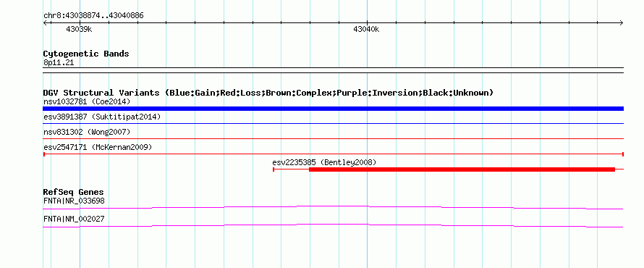Select the RefSeq Genes track title
Image resolution: width=644 pixels, height=268 pixels.
pos(73,193)
